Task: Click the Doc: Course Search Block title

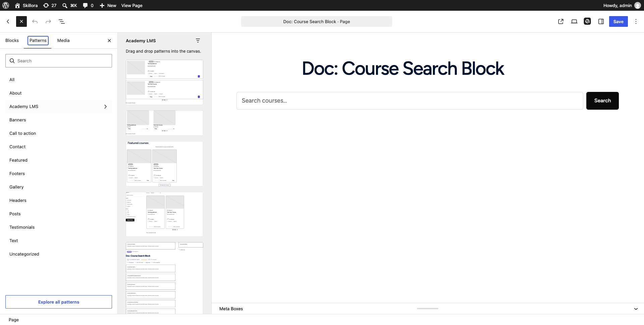Action: point(403,68)
